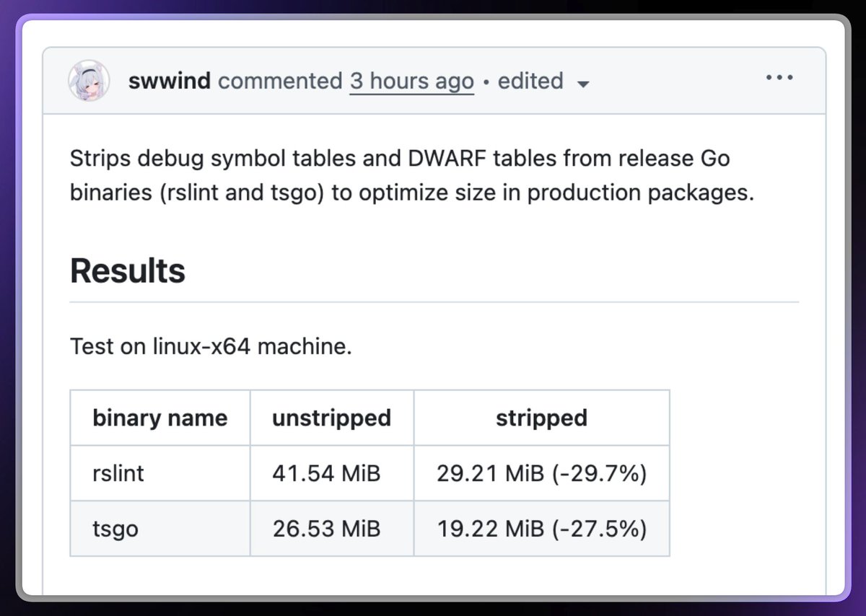Click the 29.21 MiB (-29.7%) cell
The width and height of the screenshot is (866, 616).
[x=542, y=473]
